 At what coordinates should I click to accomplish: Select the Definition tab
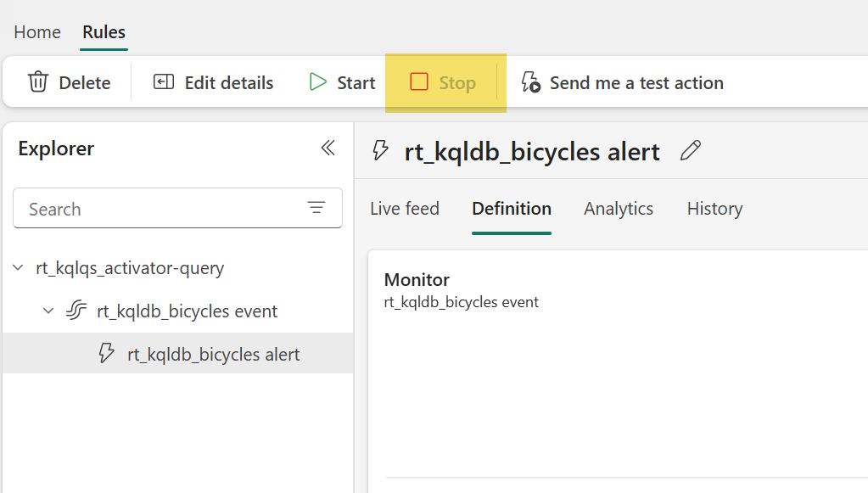point(512,209)
